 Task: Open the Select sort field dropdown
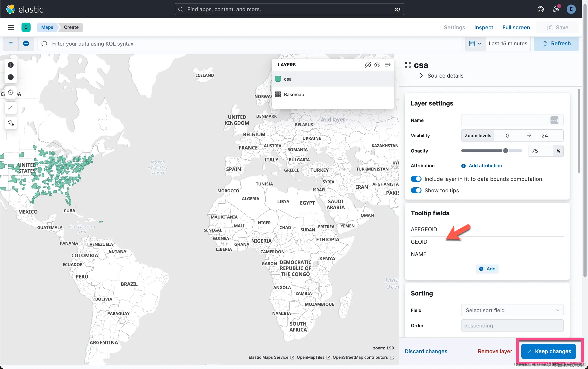[x=512, y=310]
